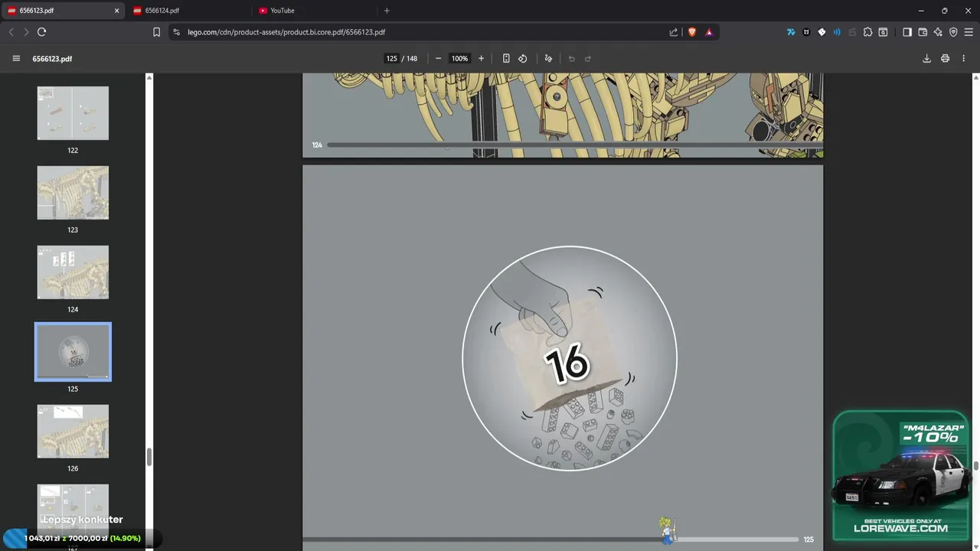This screenshot has height=551, width=980.
Task: Go back to previous page
Action: pos(11,32)
